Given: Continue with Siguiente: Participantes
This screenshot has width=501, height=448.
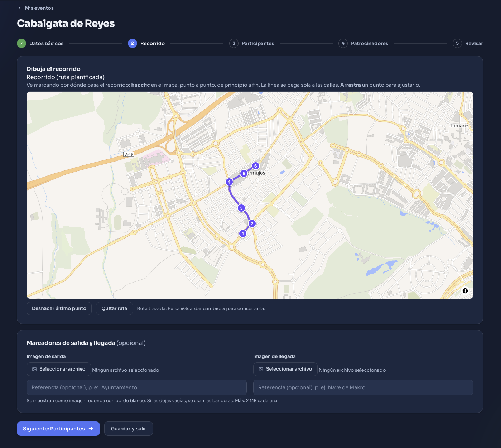Looking at the screenshot, I should [58, 429].
